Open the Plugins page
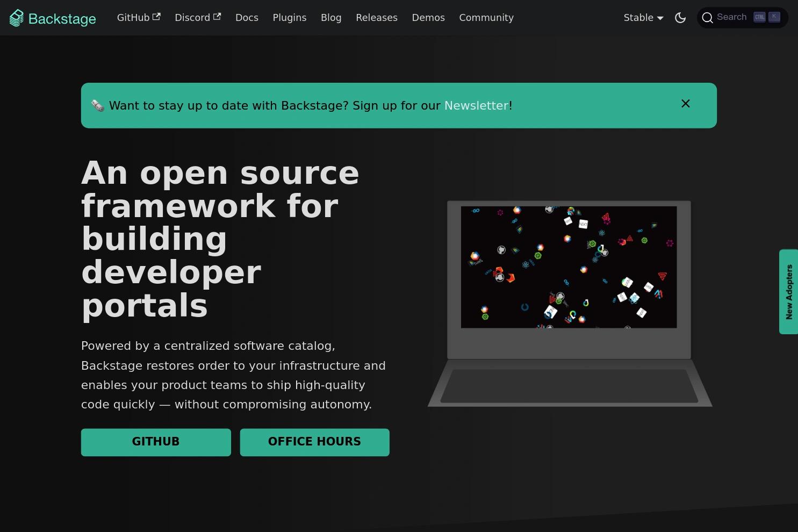This screenshot has height=532, width=798. click(290, 18)
